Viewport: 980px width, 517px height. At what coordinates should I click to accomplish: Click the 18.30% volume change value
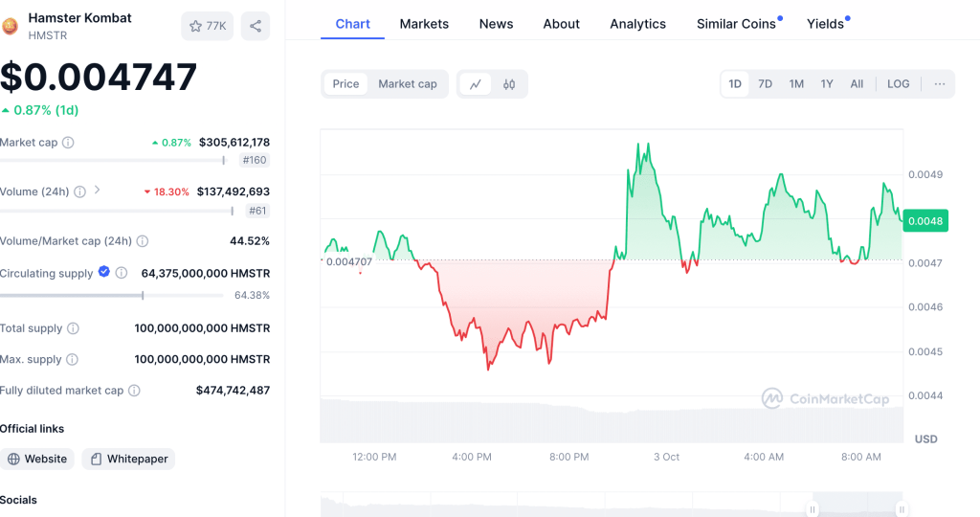167,191
